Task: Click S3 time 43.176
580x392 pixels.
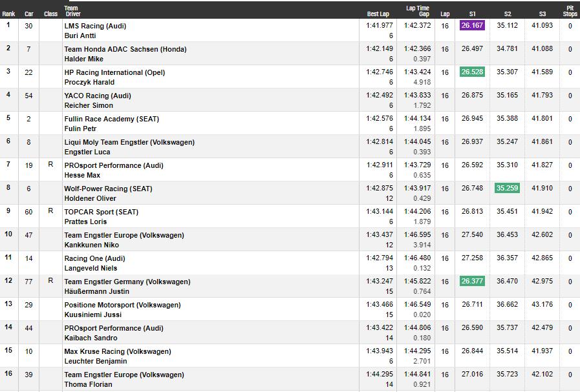Action: tap(542, 304)
